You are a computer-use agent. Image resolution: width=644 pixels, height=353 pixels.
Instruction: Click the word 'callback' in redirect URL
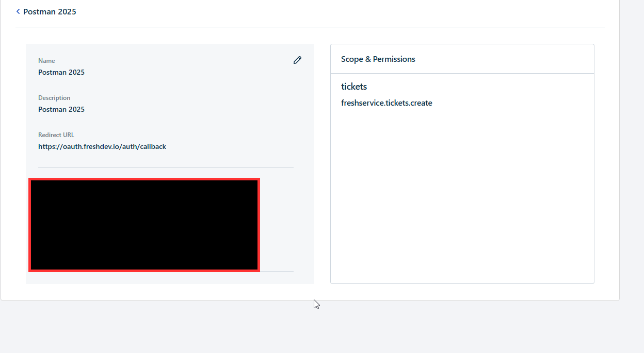click(x=152, y=146)
